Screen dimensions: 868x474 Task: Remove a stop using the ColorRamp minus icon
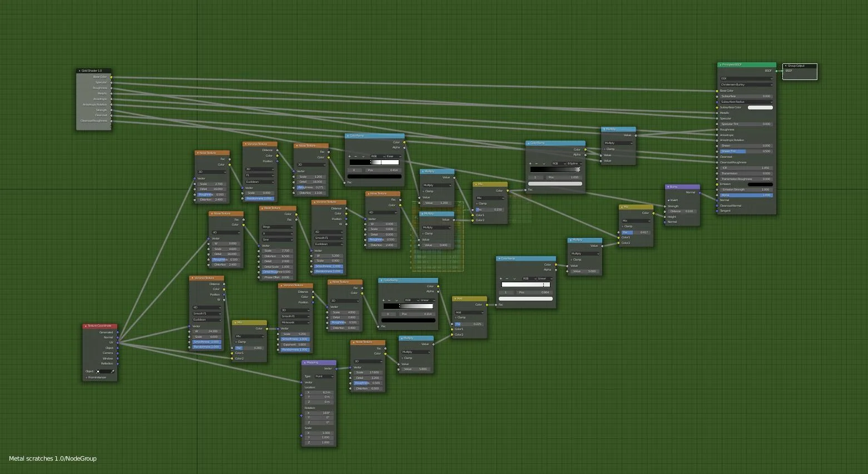pyautogui.click(x=355, y=156)
